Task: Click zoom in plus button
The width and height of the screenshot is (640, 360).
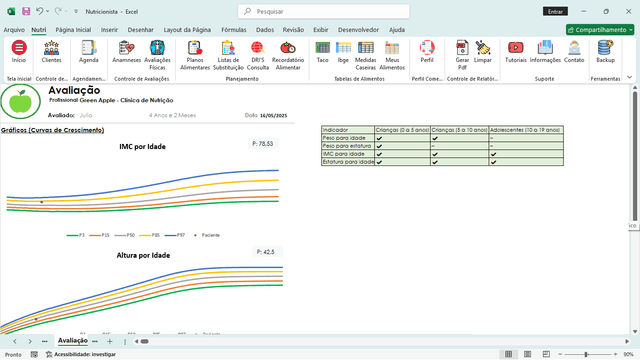Action: [x=616, y=354]
